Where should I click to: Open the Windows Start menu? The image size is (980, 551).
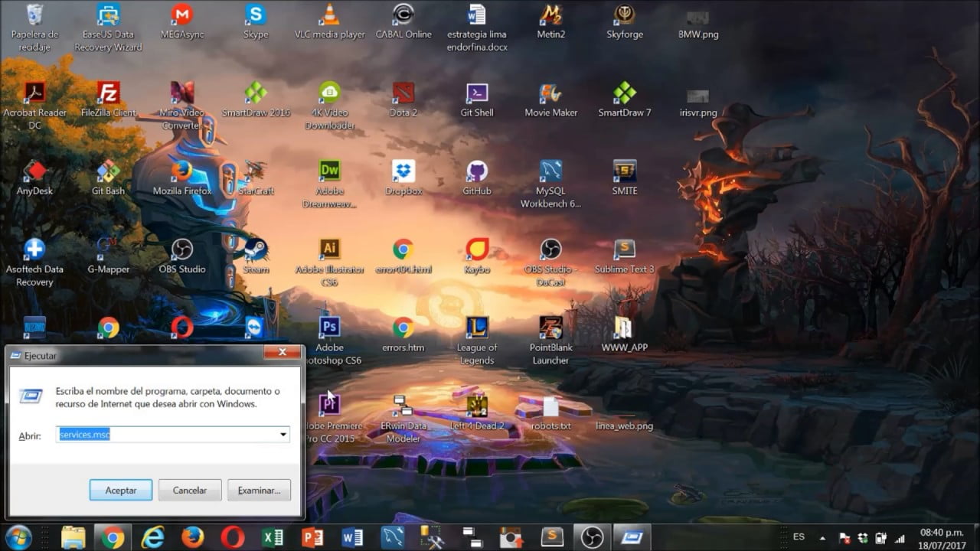point(18,537)
